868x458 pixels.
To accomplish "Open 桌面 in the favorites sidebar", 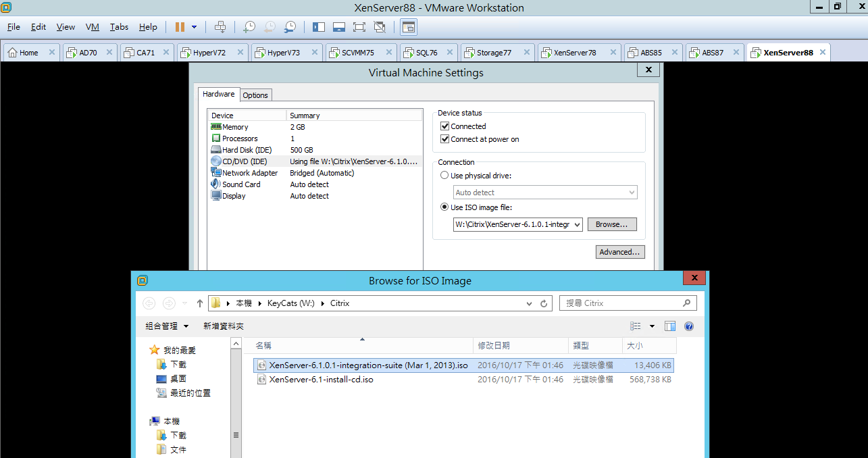I will click(178, 379).
